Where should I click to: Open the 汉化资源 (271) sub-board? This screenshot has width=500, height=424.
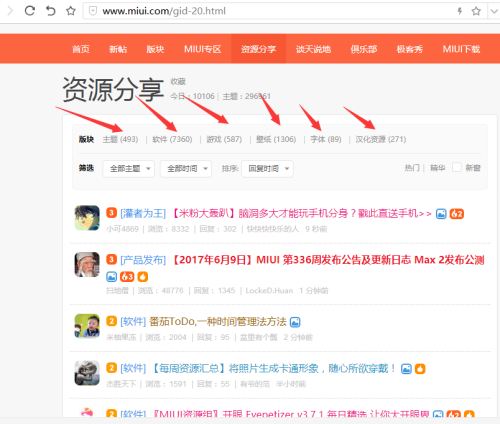381,139
